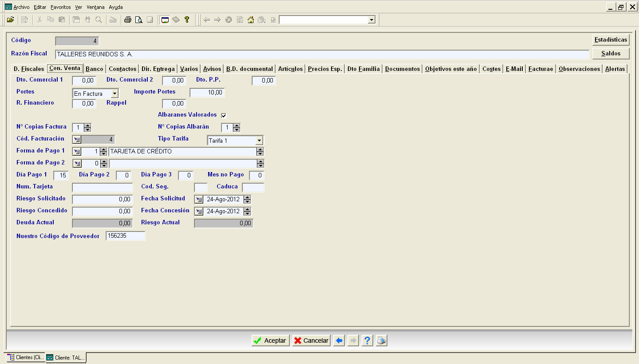Screen dimensions: 639x364
Task: Click the binoculars find toolbar icon
Action: [87, 20]
